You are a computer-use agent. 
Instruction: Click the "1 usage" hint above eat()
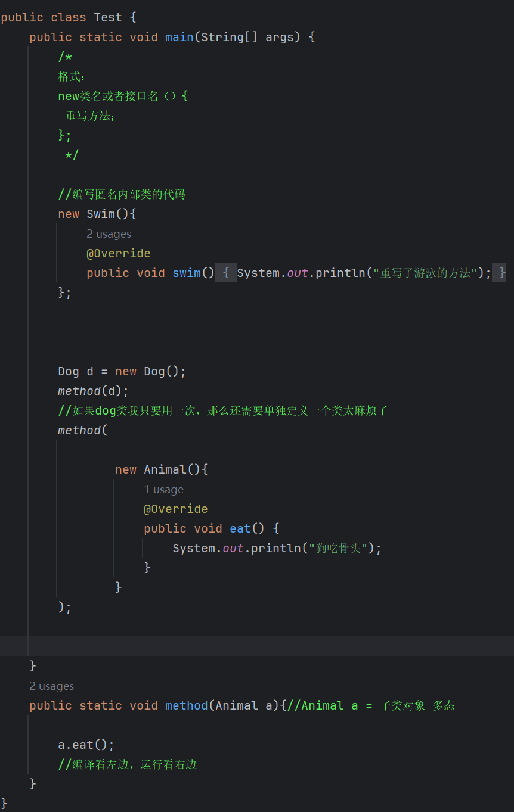point(163,490)
